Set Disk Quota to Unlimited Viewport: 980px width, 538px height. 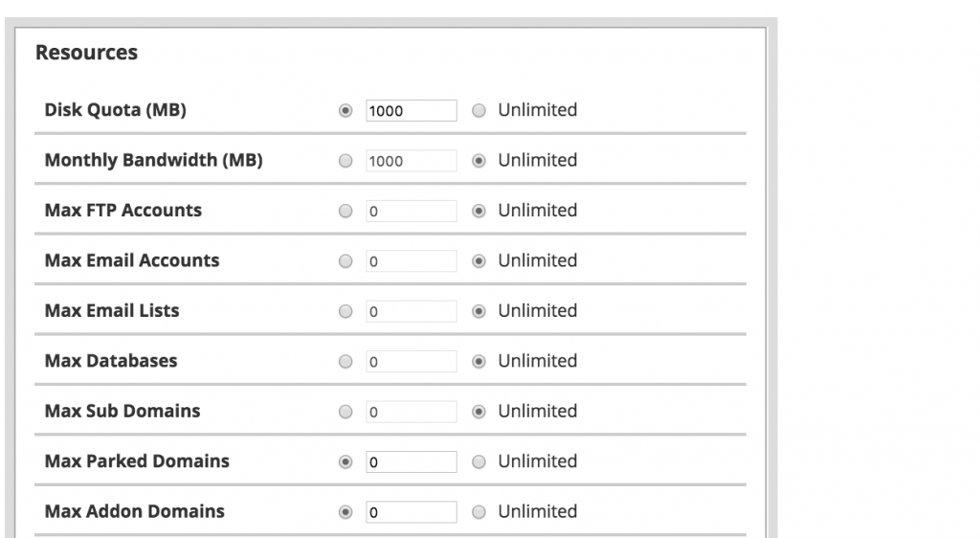pyautogui.click(x=479, y=111)
